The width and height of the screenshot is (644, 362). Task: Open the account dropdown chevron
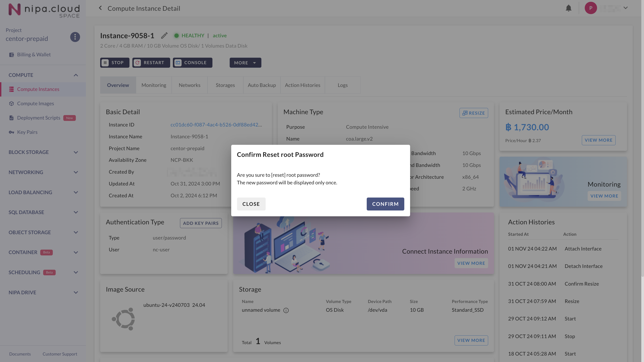click(625, 8)
